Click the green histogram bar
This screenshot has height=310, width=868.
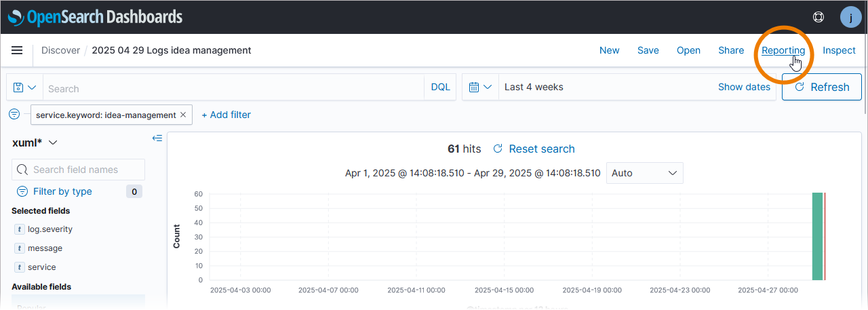pyautogui.click(x=817, y=236)
